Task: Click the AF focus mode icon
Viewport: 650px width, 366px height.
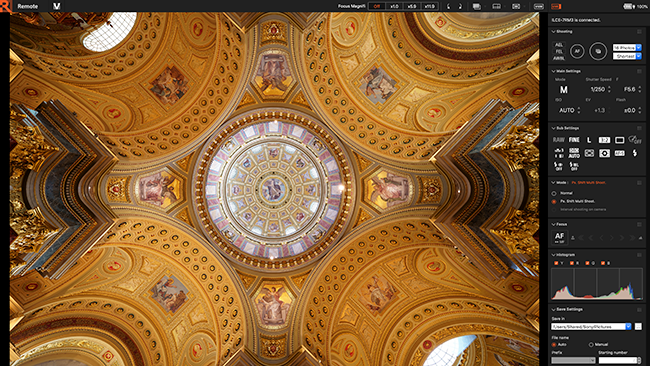Action: 559,238
